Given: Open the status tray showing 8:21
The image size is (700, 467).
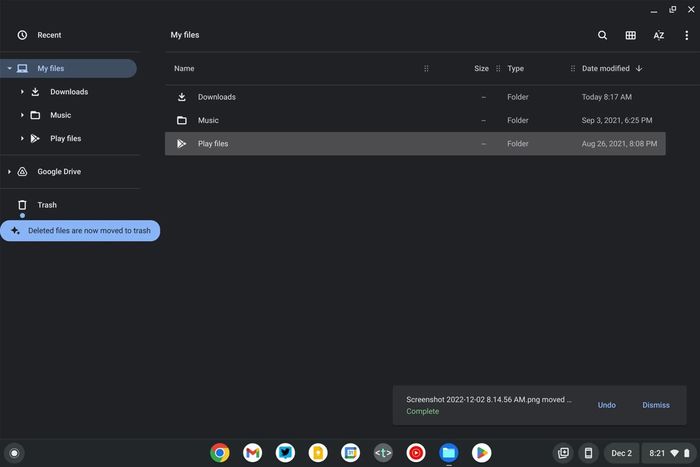Looking at the screenshot, I should pyautogui.click(x=668, y=453).
